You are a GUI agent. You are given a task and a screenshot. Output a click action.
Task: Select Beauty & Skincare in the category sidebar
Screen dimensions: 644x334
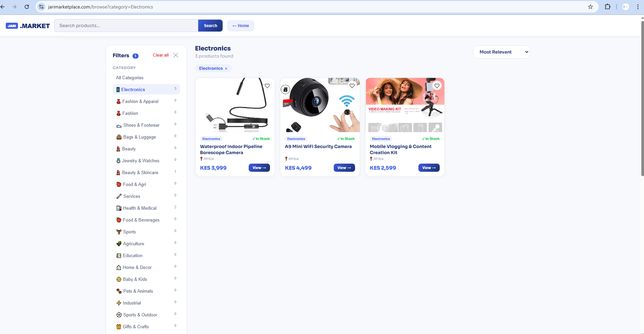click(140, 172)
